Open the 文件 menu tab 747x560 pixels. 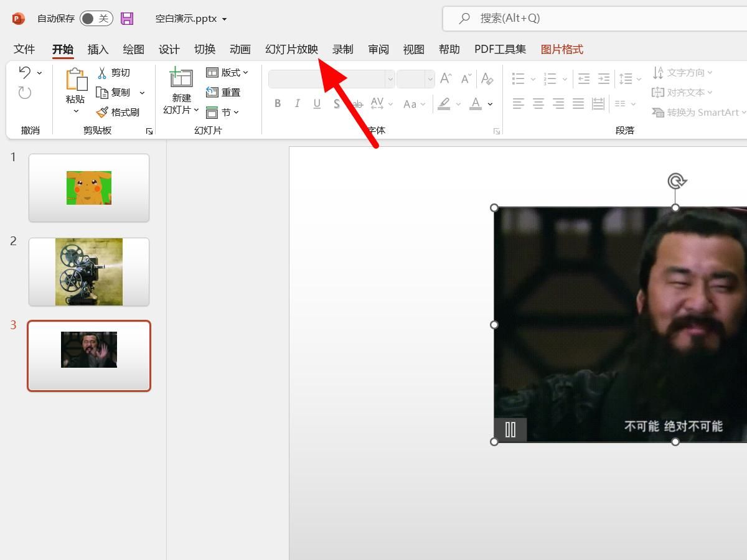tap(24, 49)
